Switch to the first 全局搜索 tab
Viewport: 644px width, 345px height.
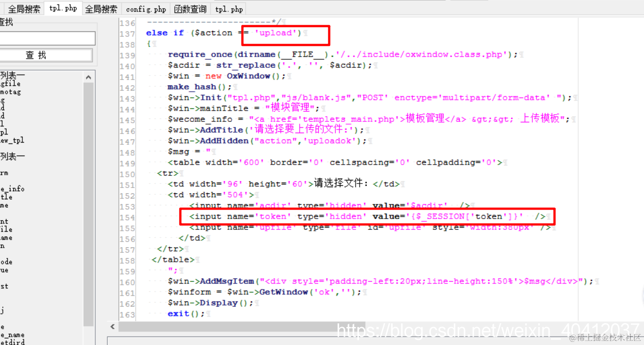pyautogui.click(x=23, y=8)
